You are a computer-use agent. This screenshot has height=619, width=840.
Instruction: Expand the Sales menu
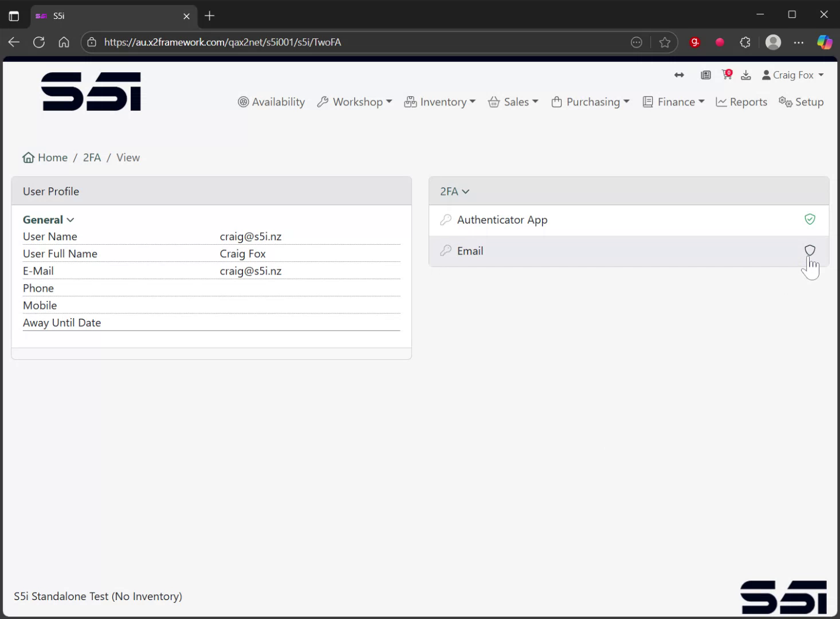(513, 102)
